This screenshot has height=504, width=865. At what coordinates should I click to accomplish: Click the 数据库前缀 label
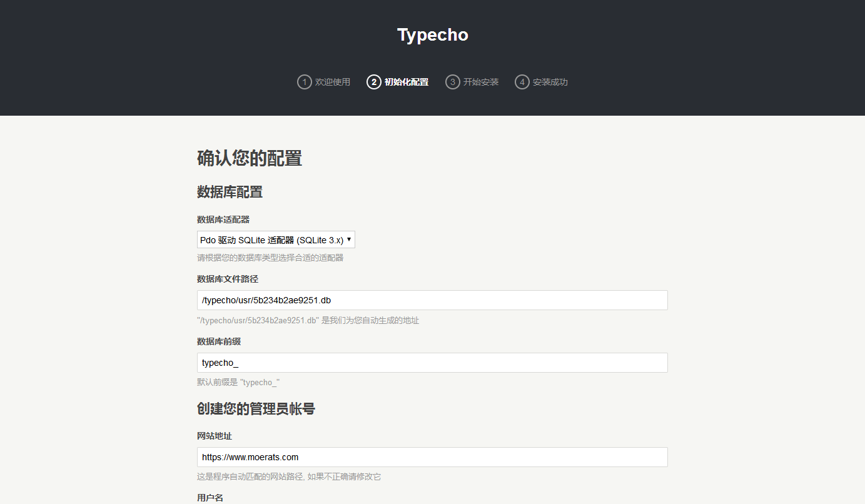pos(219,341)
